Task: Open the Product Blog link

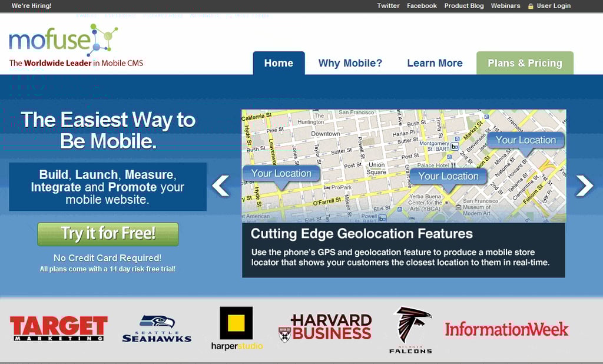Action: coord(464,6)
